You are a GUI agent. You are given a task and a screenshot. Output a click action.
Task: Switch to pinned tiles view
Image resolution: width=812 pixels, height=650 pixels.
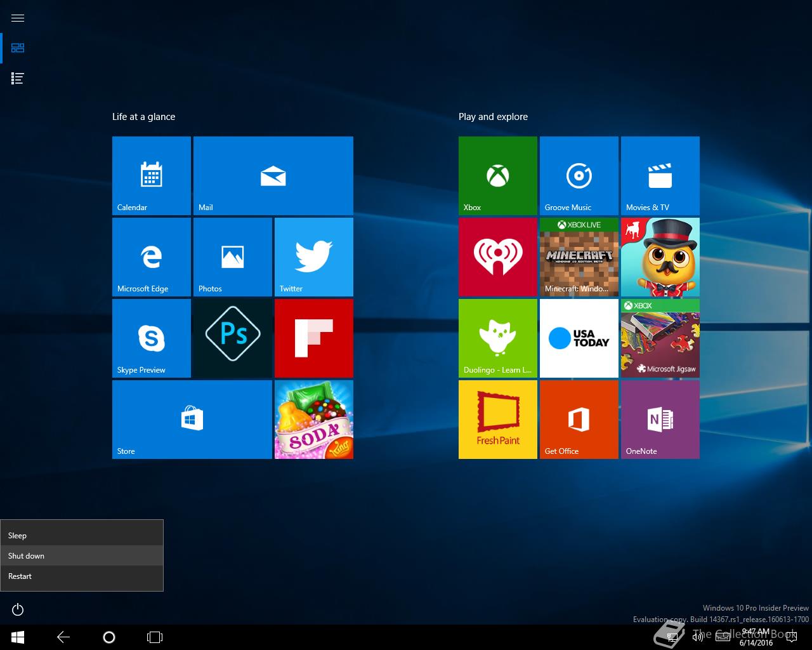[18, 48]
